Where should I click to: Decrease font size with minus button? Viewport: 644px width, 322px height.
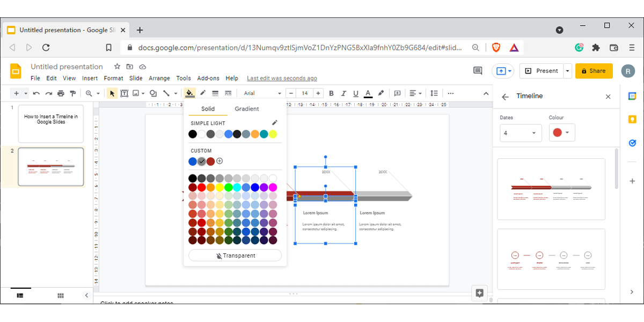(x=290, y=93)
